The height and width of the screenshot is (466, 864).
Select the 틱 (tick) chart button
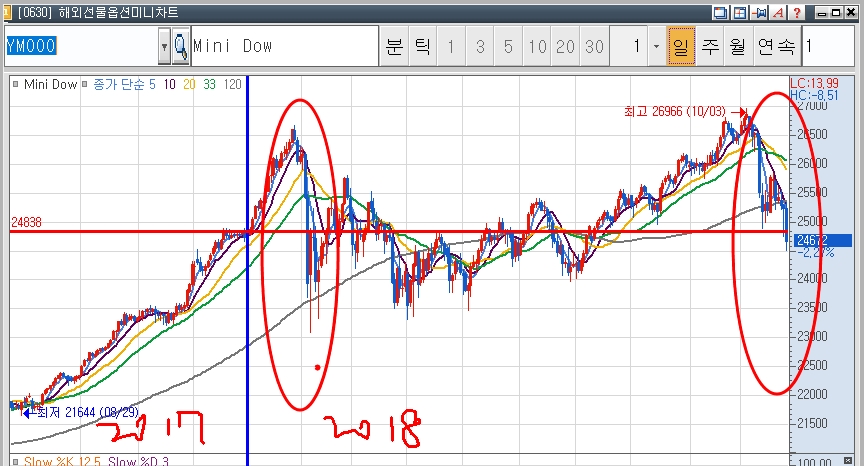(423, 46)
